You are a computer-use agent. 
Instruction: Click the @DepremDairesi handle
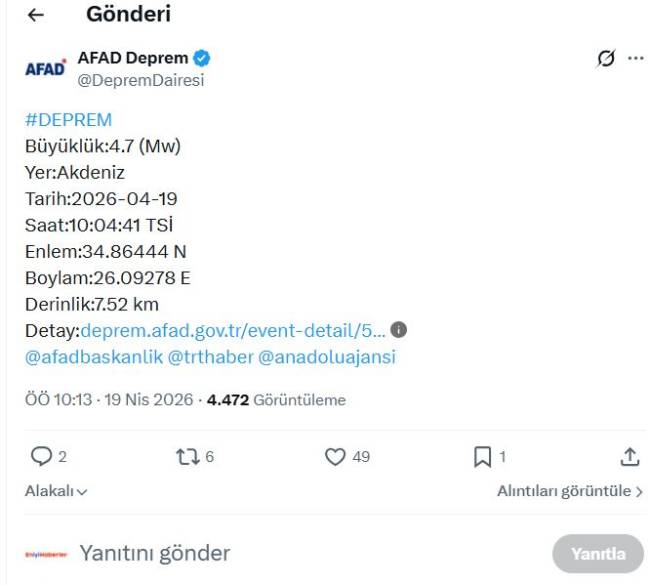[x=140, y=80]
